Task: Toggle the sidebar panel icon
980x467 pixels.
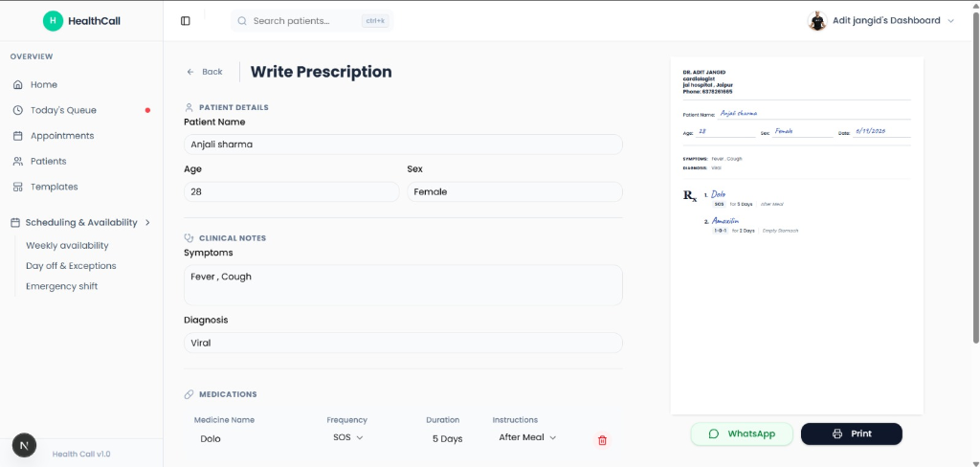Action: 185,21
